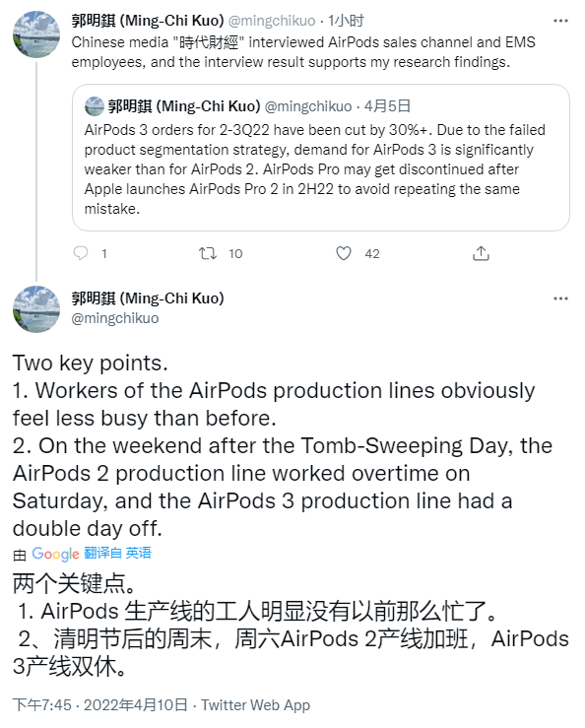Click the retweet arrows icon
The width and height of the screenshot is (585, 728).
[208, 253]
